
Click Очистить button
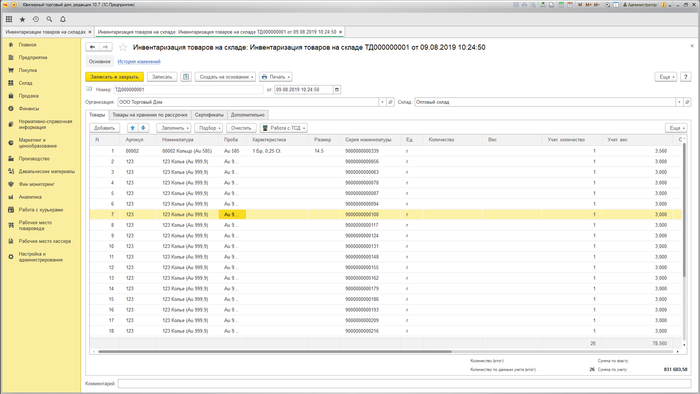click(241, 128)
